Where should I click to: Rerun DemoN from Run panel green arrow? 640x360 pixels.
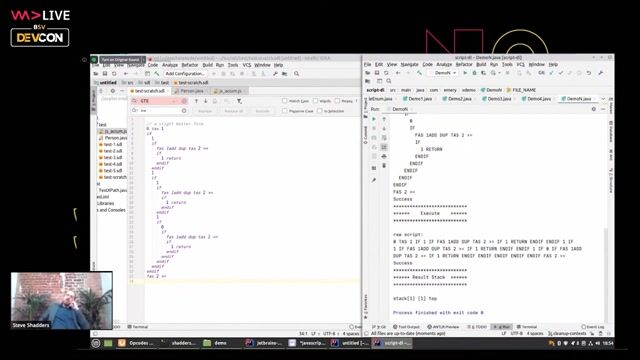coord(374,119)
